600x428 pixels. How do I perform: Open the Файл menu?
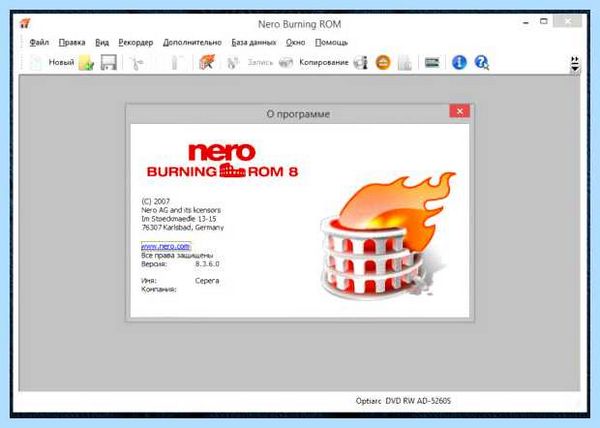click(39, 42)
